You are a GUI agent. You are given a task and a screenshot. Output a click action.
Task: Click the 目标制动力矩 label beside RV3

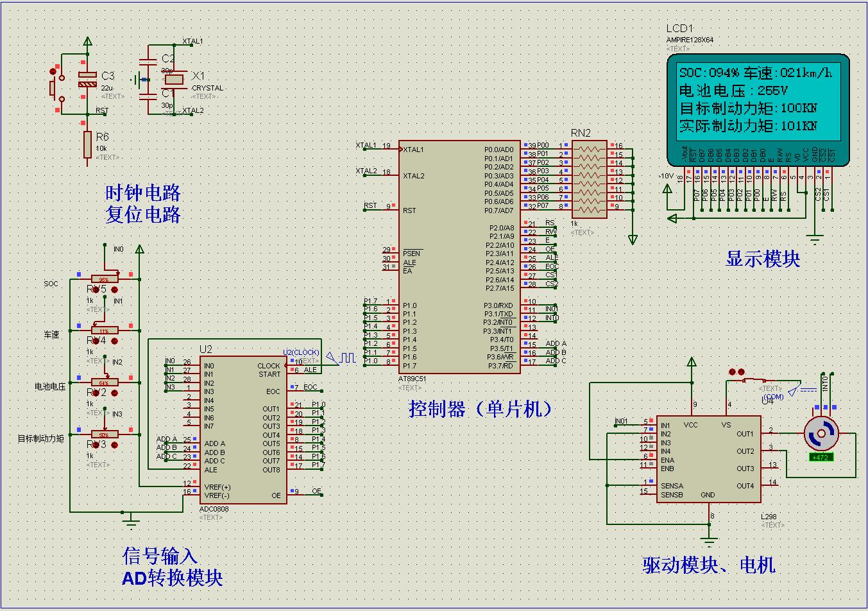tap(41, 439)
